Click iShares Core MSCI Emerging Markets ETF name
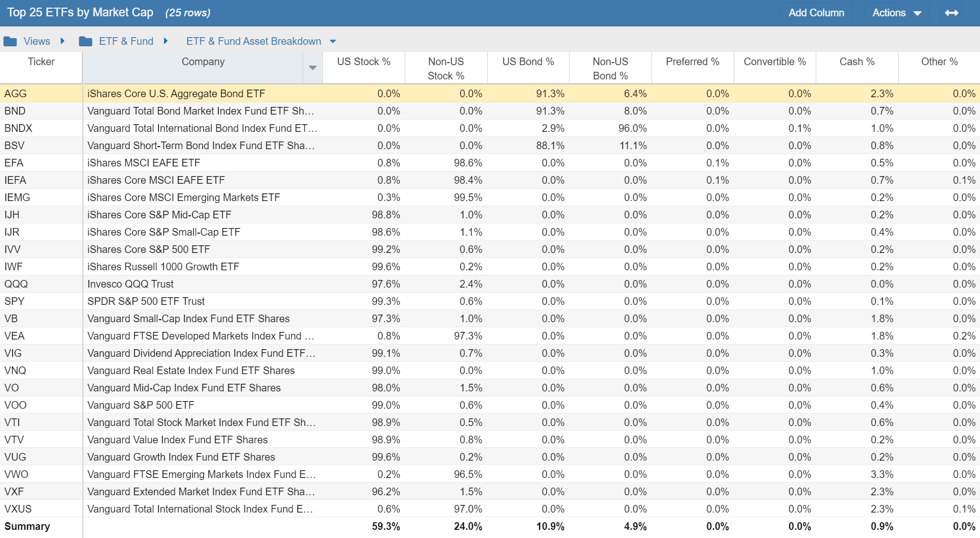Screen dimensions: 980x538 coord(184,197)
